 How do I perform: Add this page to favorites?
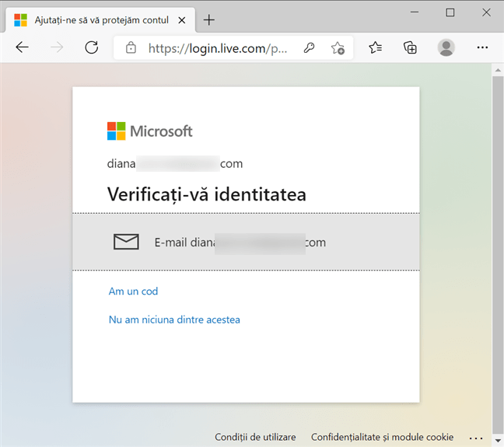tap(338, 48)
